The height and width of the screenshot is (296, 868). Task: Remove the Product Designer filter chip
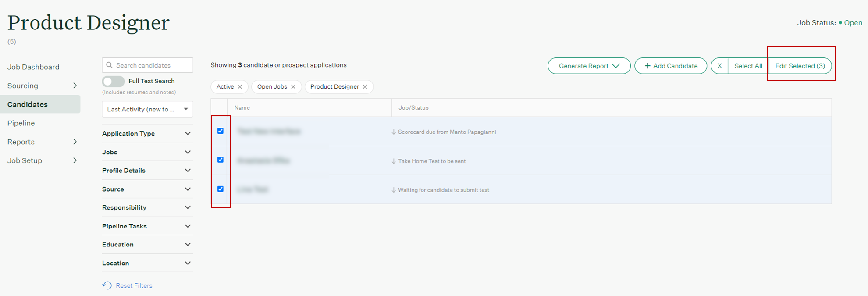coord(365,87)
